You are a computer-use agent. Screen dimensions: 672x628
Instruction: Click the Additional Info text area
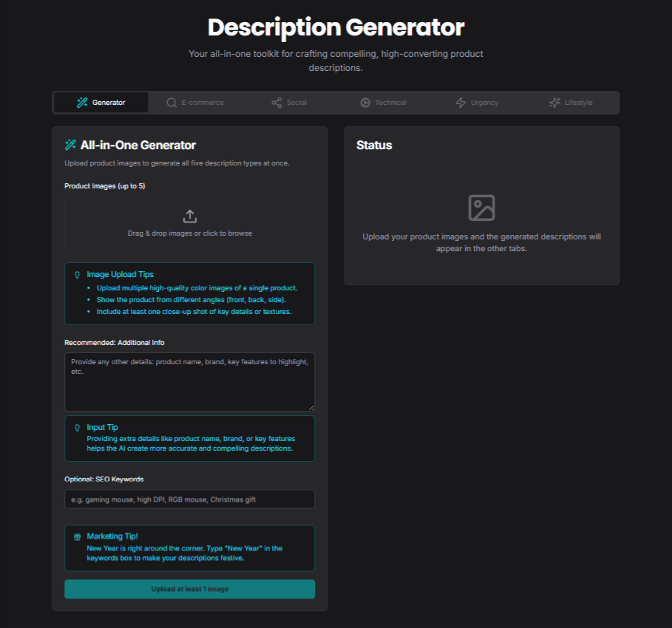(x=189, y=381)
